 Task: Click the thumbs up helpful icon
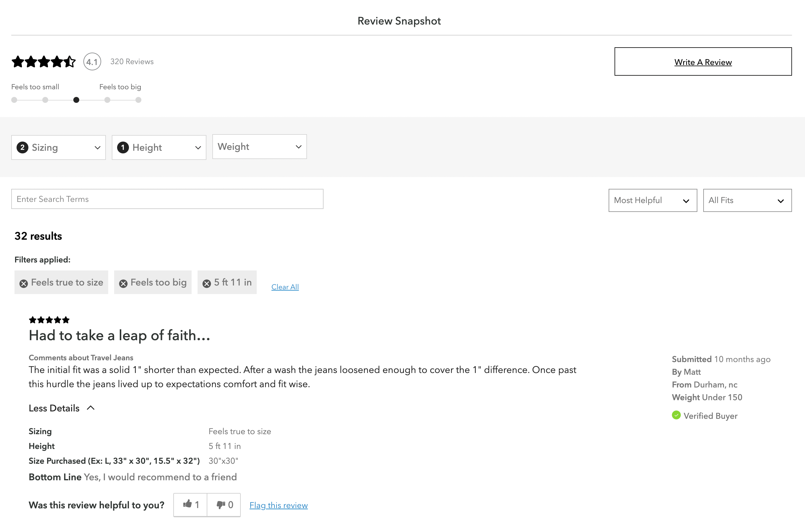click(x=187, y=504)
